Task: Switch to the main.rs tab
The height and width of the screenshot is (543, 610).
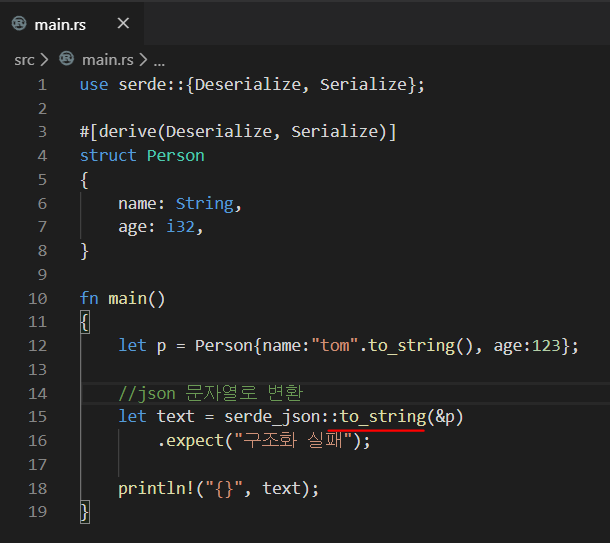Action: 60,24
